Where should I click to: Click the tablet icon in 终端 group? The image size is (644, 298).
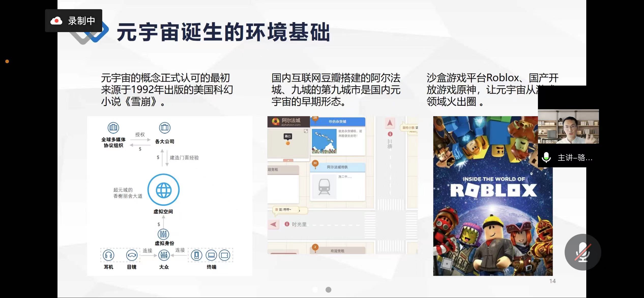(224, 255)
